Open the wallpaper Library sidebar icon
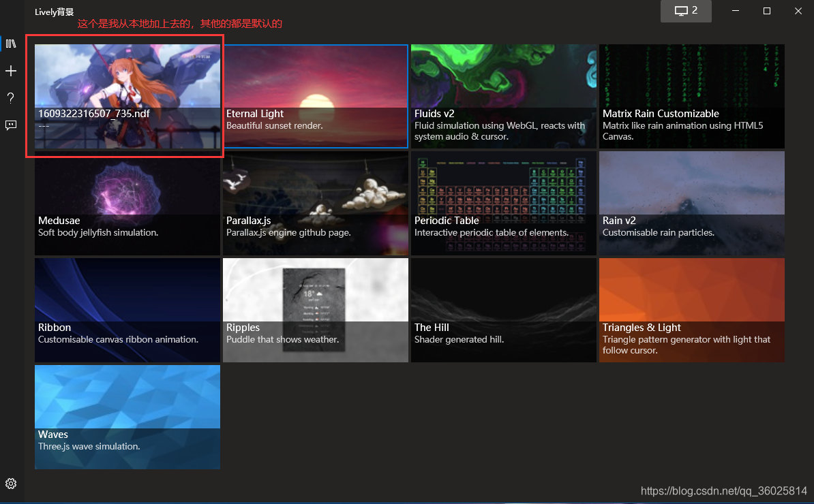814x504 pixels. pyautogui.click(x=11, y=44)
